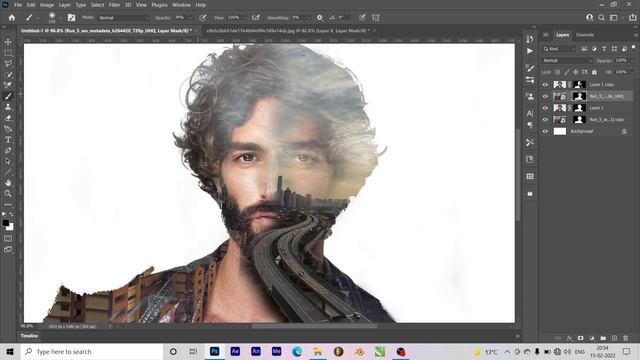Switch to the Channels tab
Image resolution: width=640 pixels, height=360 pixels.
585,35
